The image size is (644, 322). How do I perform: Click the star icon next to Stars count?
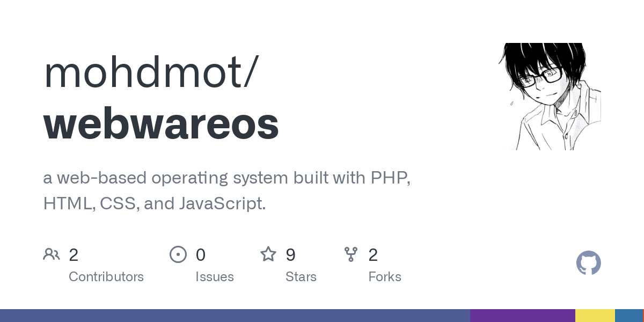[268, 254]
